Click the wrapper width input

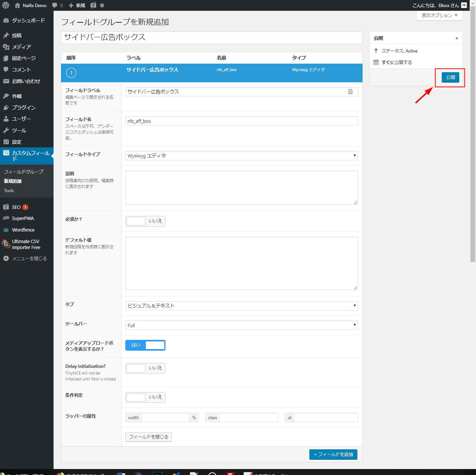[165, 418]
